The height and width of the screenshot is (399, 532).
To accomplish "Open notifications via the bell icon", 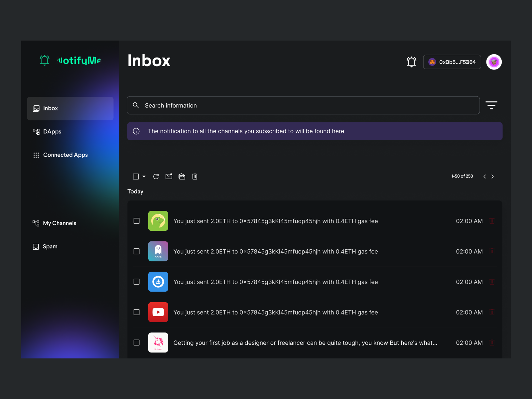I will tap(411, 62).
